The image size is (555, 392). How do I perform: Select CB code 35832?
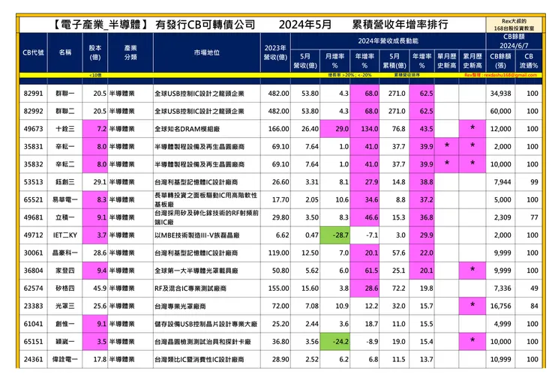point(33,164)
